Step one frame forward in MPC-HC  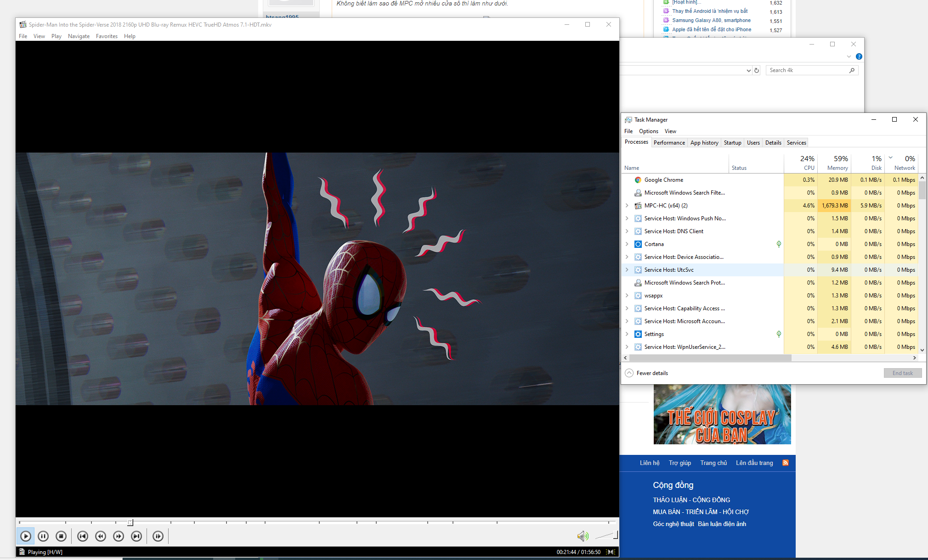coord(158,536)
